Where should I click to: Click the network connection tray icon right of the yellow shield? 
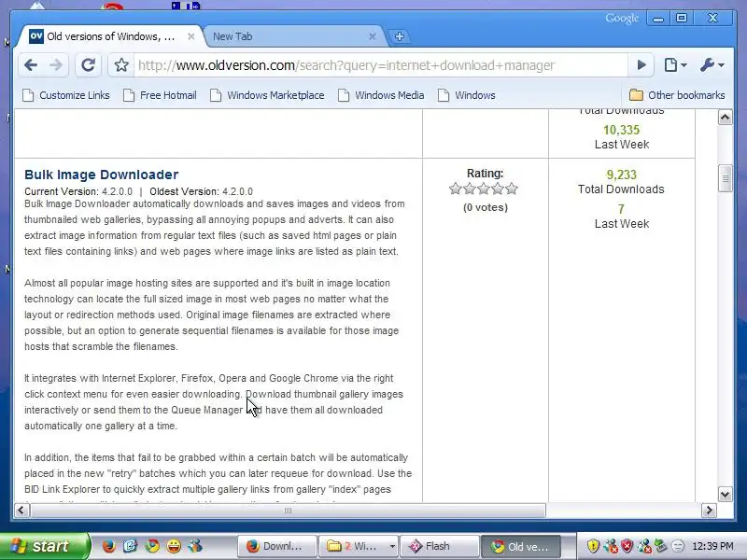(x=611, y=546)
